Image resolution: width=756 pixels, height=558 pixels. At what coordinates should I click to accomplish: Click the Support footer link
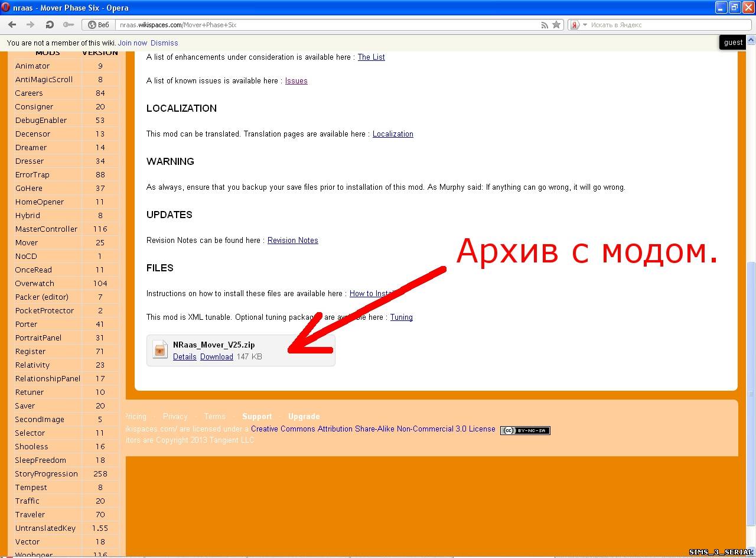257,416
